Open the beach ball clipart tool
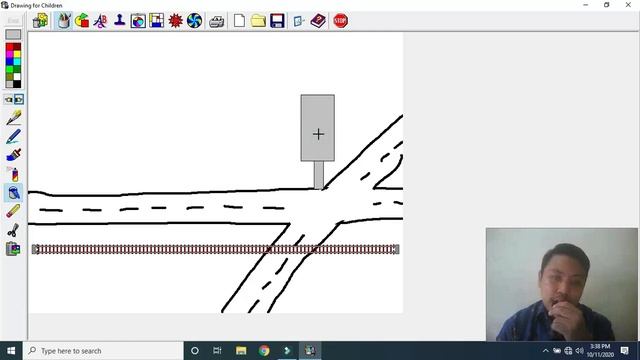This screenshot has width=640, height=360. click(138, 20)
